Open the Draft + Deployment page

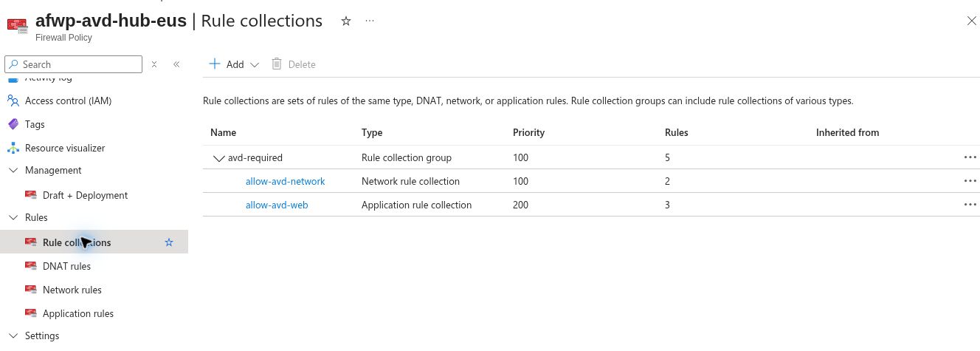[x=85, y=195]
